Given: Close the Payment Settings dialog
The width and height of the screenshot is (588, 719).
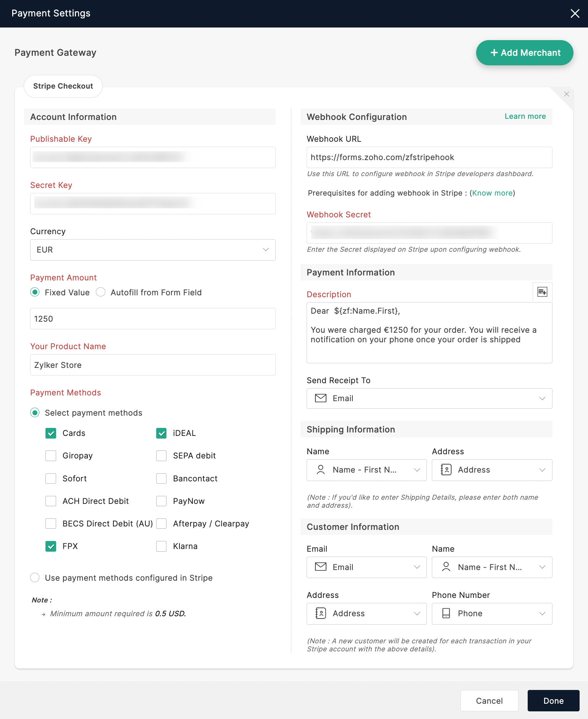Looking at the screenshot, I should tap(575, 14).
